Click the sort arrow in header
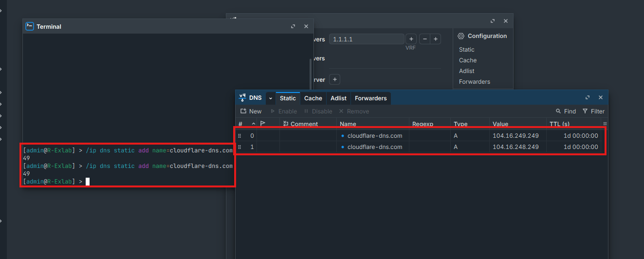Viewport: 644px width, 259px height. pos(254,124)
